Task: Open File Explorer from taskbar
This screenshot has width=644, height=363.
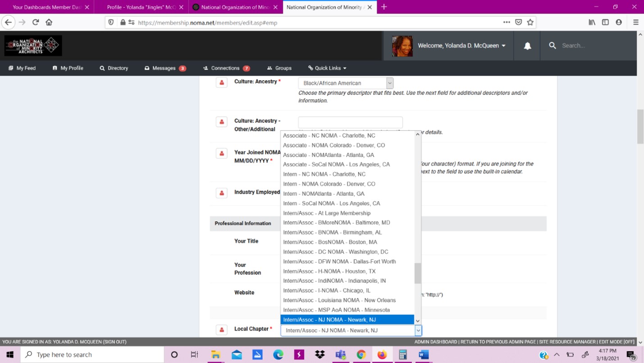Action: 216,354
